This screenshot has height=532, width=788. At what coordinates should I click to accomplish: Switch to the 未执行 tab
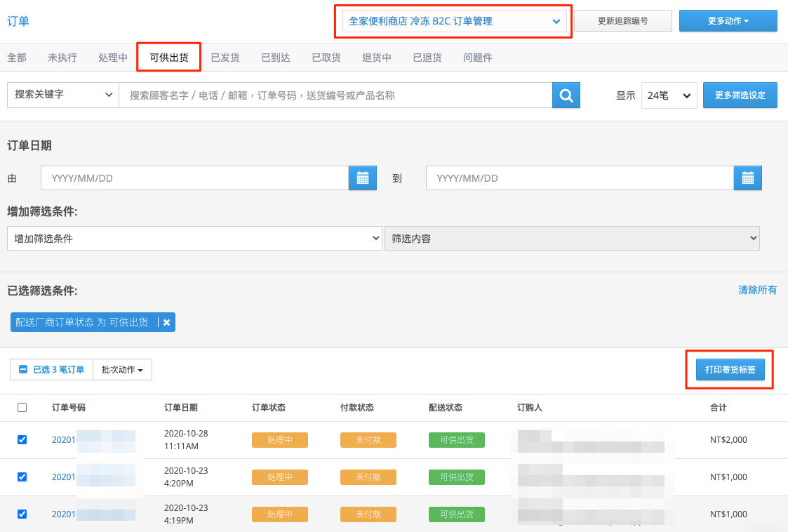[x=62, y=58]
